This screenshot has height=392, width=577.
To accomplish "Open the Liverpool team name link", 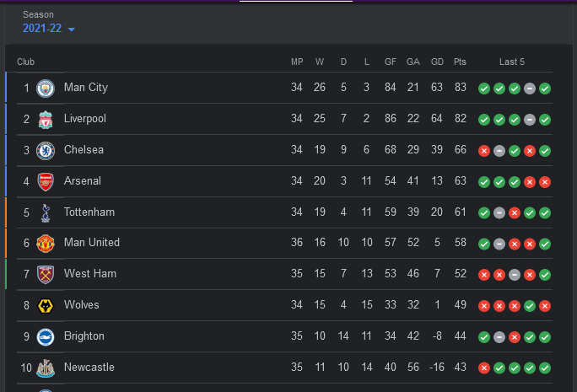I will pos(85,119).
